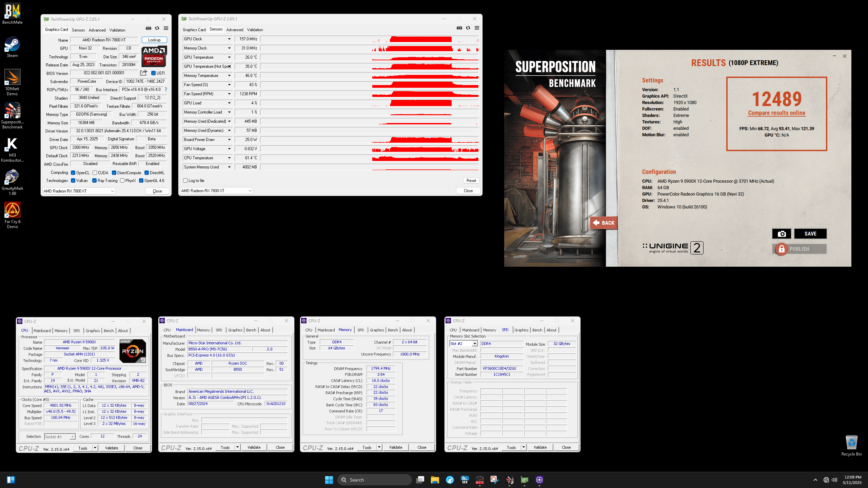Image resolution: width=868 pixels, height=488 pixels.
Task: Expand Tools dropdown arrow in CPU-Z Memory window
Action: coord(379,447)
